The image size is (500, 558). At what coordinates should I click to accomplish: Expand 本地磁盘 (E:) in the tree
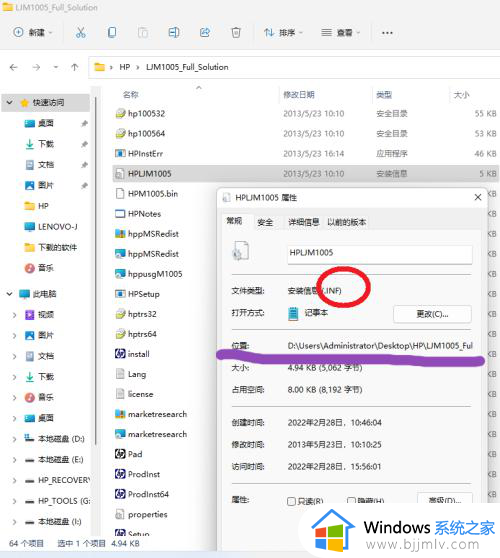pyautogui.click(x=14, y=460)
